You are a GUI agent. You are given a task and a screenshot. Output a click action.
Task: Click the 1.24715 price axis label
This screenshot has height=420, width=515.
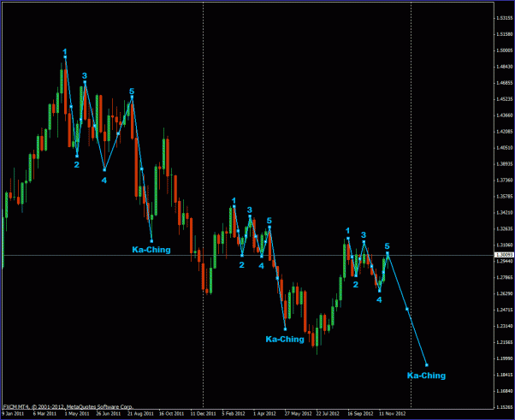click(x=505, y=310)
